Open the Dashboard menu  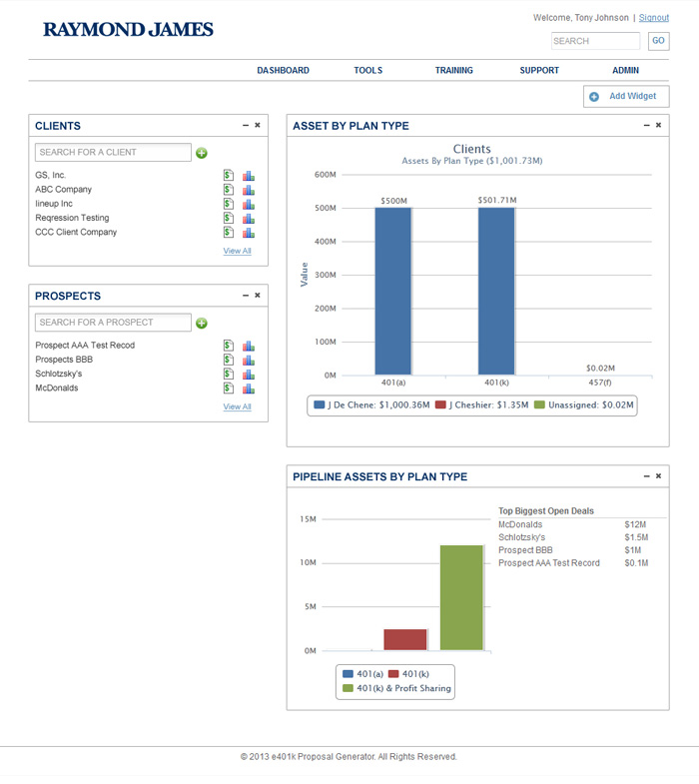(283, 71)
